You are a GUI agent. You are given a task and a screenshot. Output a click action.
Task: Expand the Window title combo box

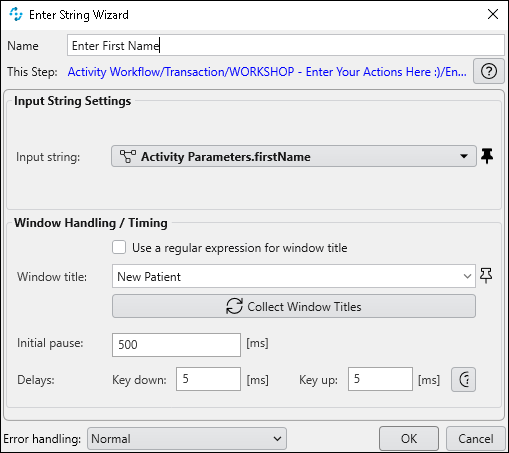(467, 276)
